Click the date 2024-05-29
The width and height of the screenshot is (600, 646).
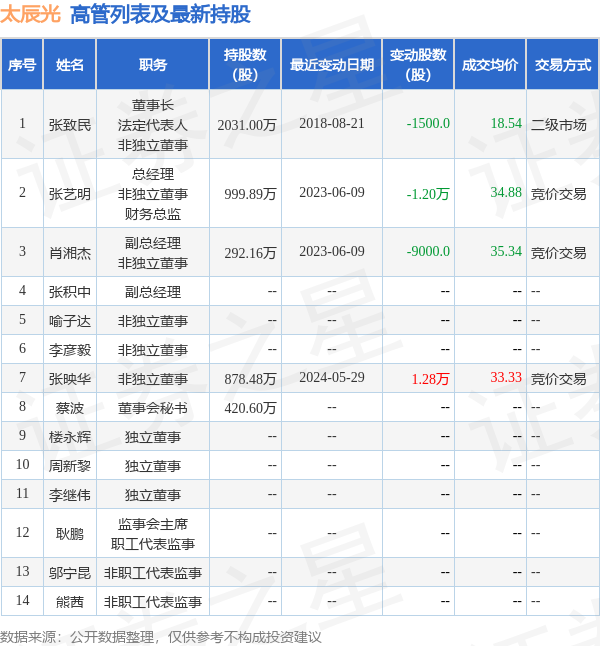pyautogui.click(x=332, y=377)
